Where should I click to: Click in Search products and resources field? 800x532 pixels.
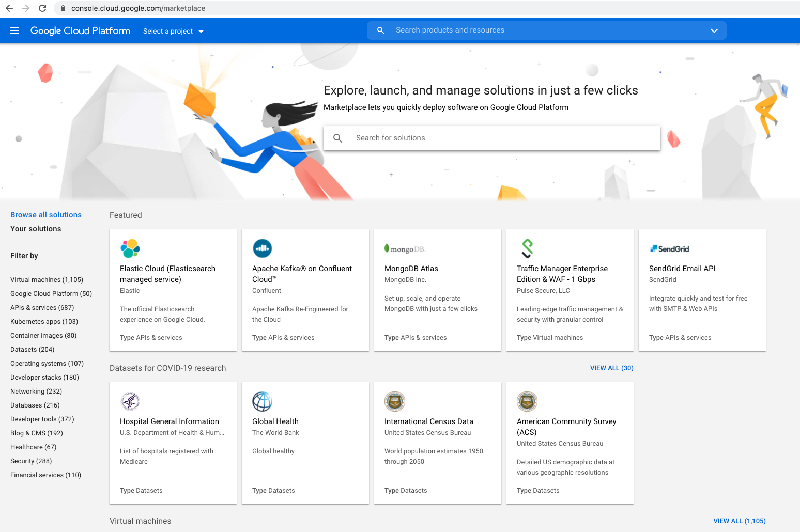click(x=548, y=30)
